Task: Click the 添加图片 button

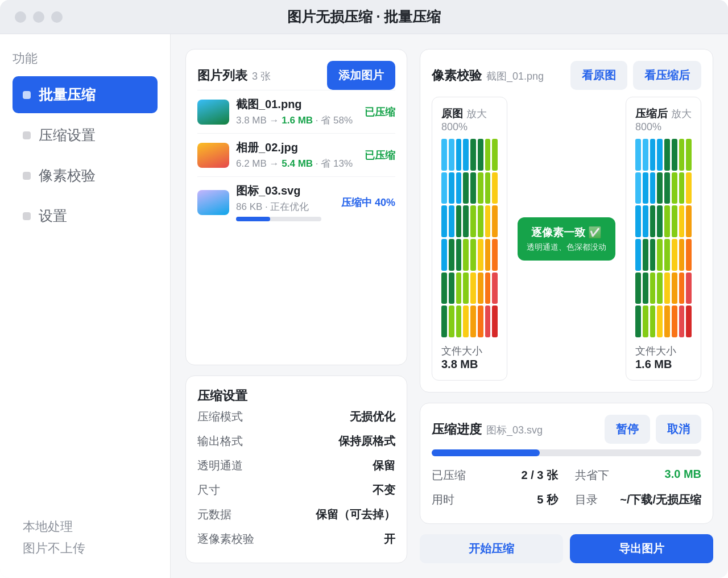Action: tap(361, 75)
